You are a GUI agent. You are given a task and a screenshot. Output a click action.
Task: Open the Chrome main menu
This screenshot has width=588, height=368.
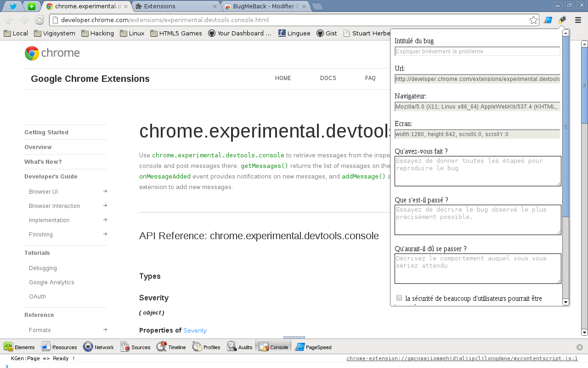(578, 20)
